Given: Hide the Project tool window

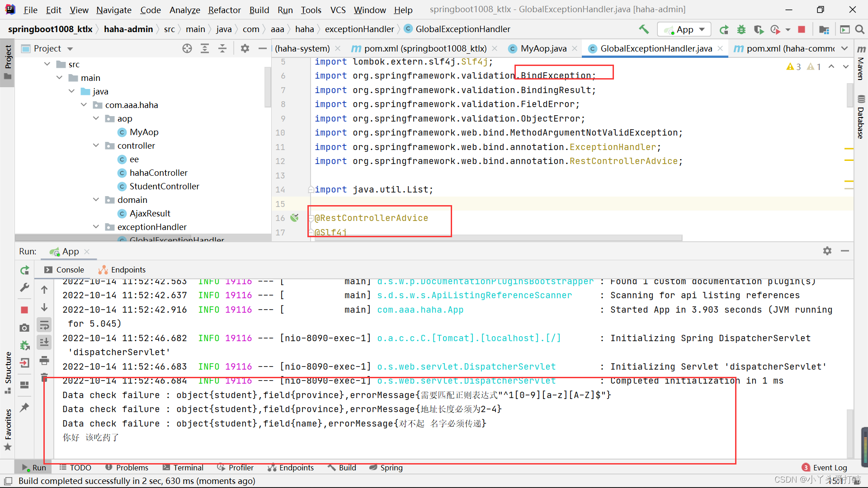Looking at the screenshot, I should pos(262,48).
